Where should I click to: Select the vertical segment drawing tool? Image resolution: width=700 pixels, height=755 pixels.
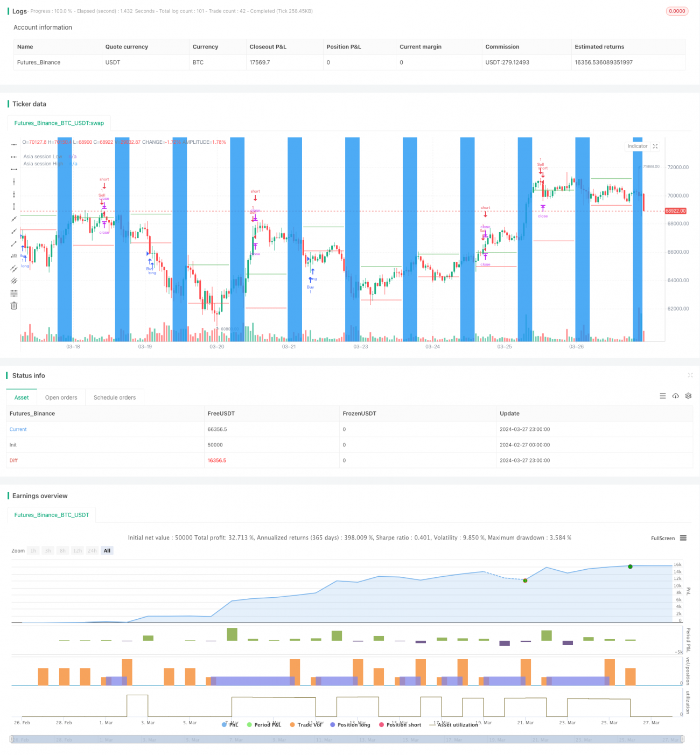pyautogui.click(x=14, y=206)
